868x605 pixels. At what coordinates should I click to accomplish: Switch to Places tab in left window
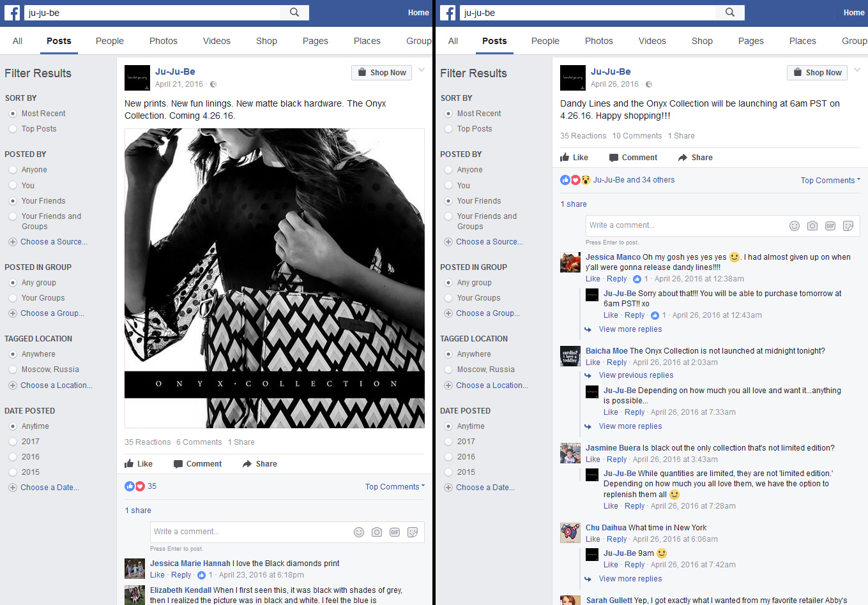[x=367, y=41]
